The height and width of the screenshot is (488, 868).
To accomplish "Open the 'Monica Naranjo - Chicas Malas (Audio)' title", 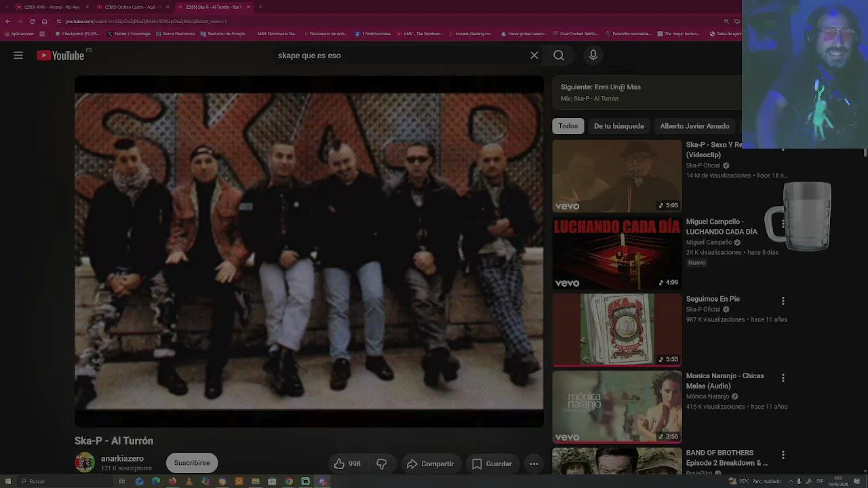I will [725, 381].
